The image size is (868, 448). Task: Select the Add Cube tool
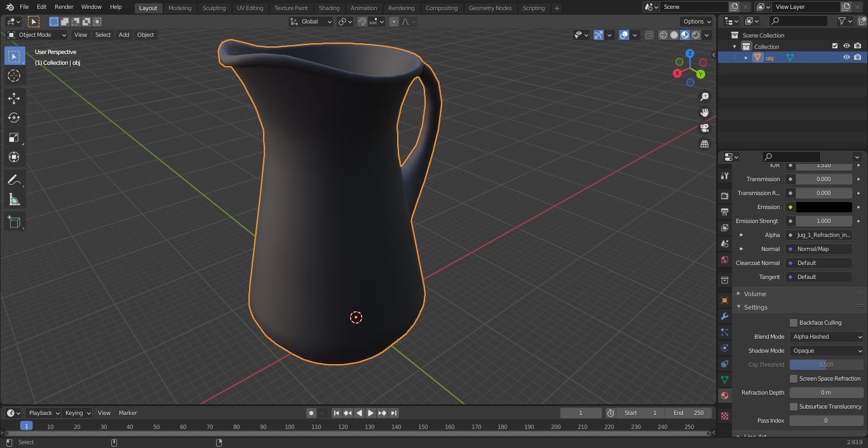click(x=14, y=222)
